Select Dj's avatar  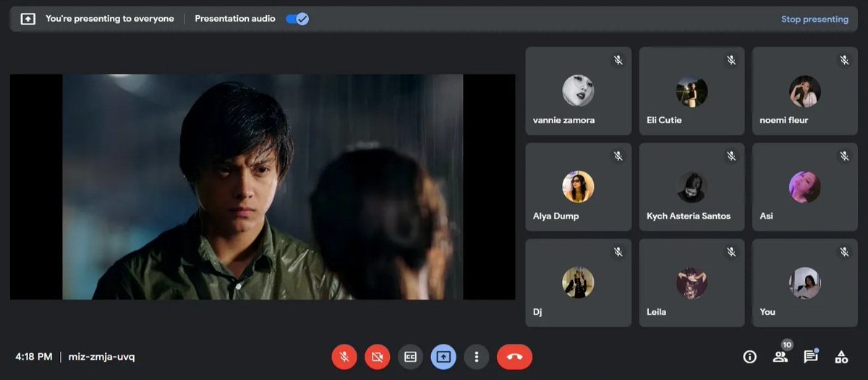(578, 283)
